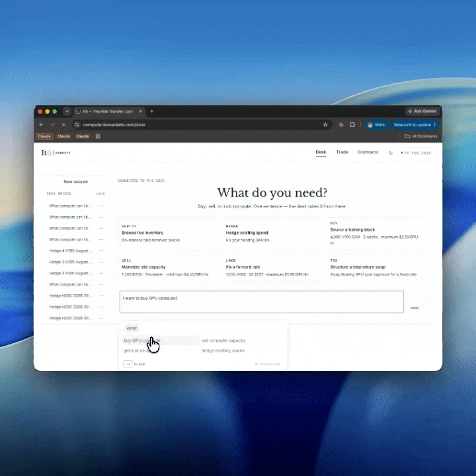Image resolution: width=476 pixels, height=476 pixels.
Task: Switch to the Trade tab
Action: tap(342, 152)
